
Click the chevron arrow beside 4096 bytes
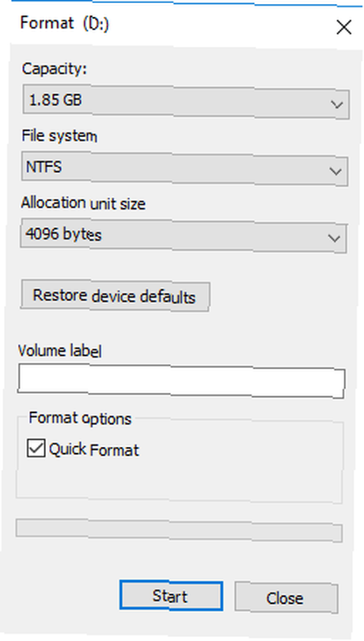coord(334,238)
